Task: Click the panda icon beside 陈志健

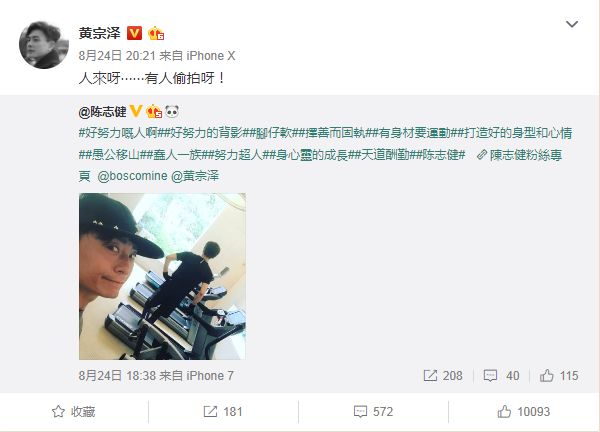Action: 172,111
